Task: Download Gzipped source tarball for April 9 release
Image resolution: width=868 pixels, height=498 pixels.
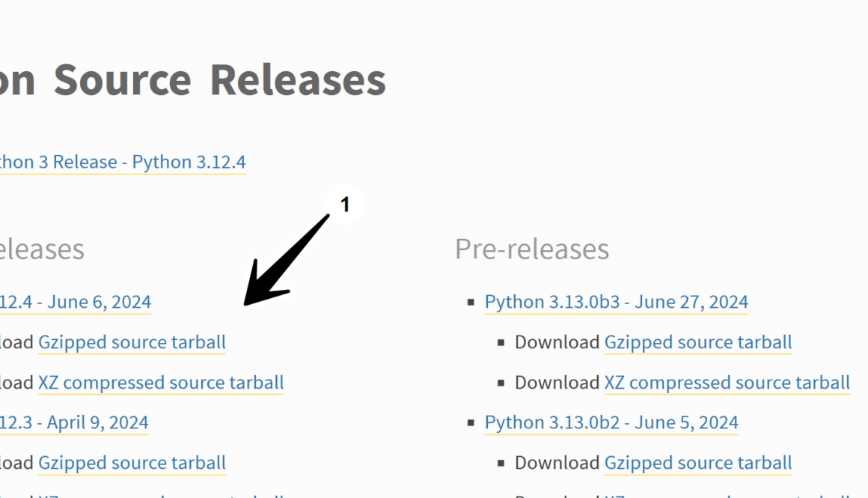Action: click(x=132, y=463)
